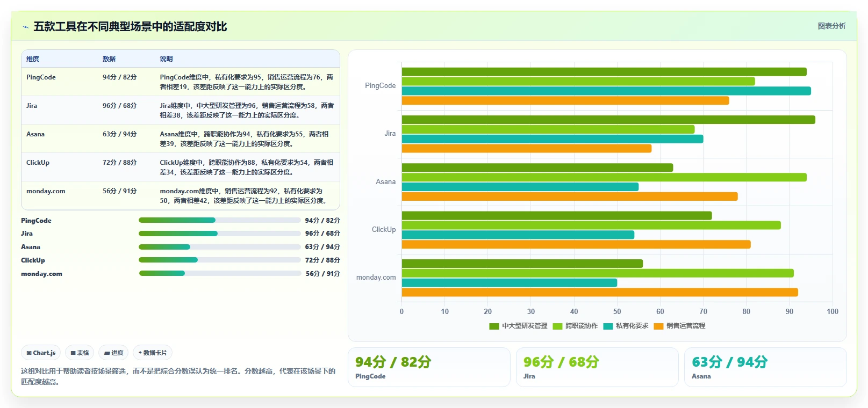
Task: Click the ClickUp progress bar
Action: pyautogui.click(x=220, y=260)
